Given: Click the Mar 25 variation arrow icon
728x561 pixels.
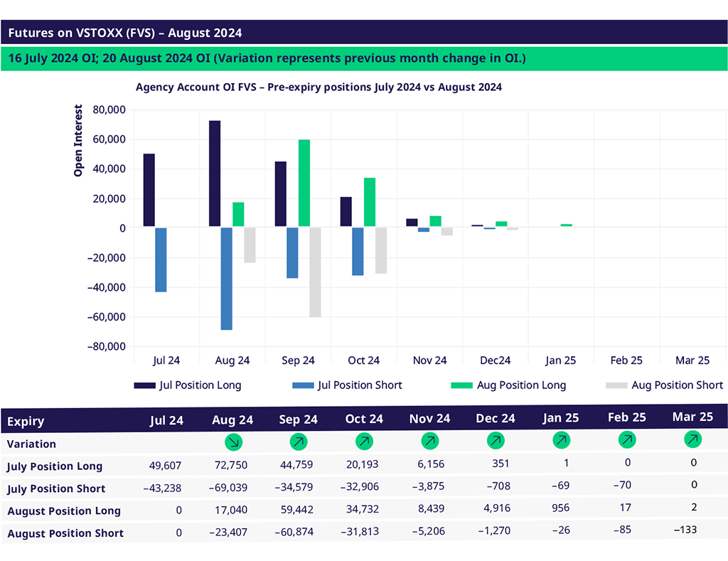Looking at the screenshot, I should (x=692, y=439).
